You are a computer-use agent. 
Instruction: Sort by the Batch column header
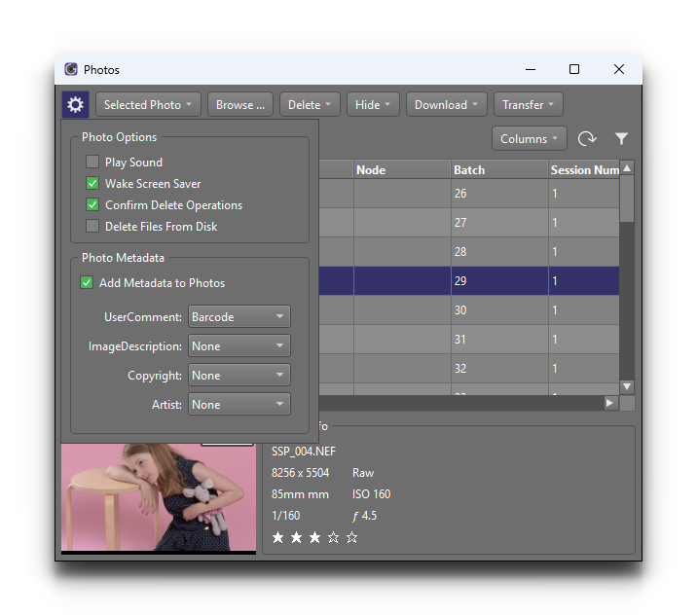(499, 169)
